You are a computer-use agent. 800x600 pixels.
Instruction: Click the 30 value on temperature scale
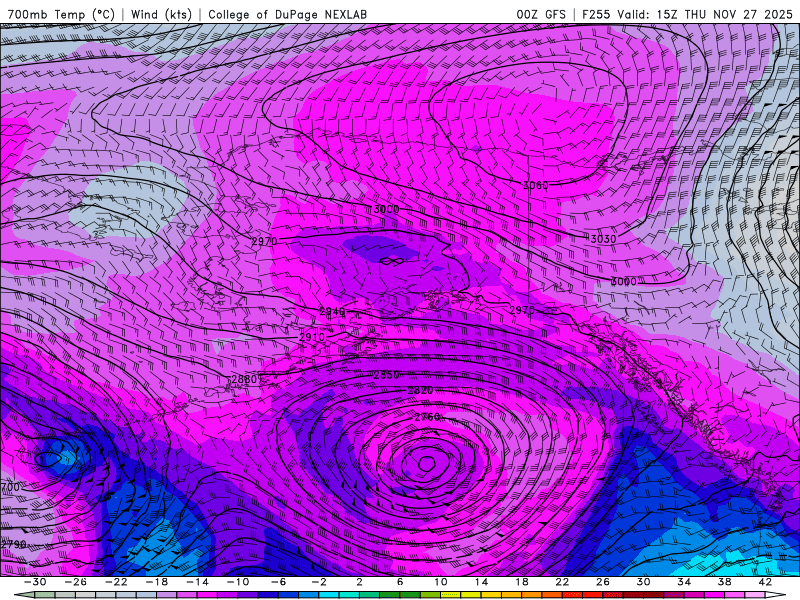tap(643, 582)
